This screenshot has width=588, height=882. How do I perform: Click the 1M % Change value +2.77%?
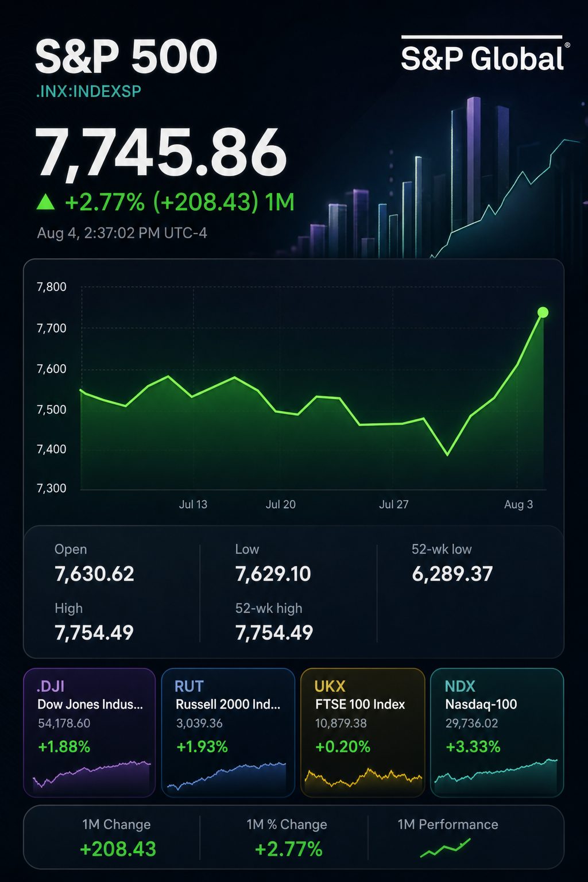pos(289,849)
